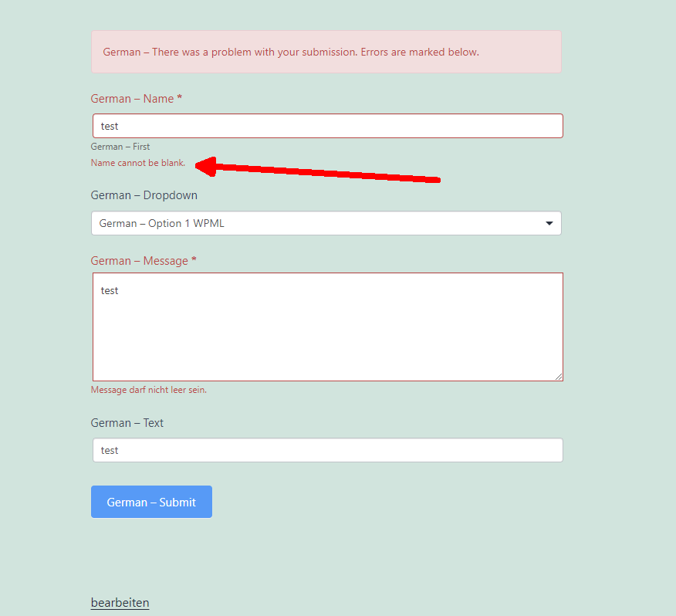
Task: Click the red asterisk beside Message
Action: pyautogui.click(x=194, y=260)
